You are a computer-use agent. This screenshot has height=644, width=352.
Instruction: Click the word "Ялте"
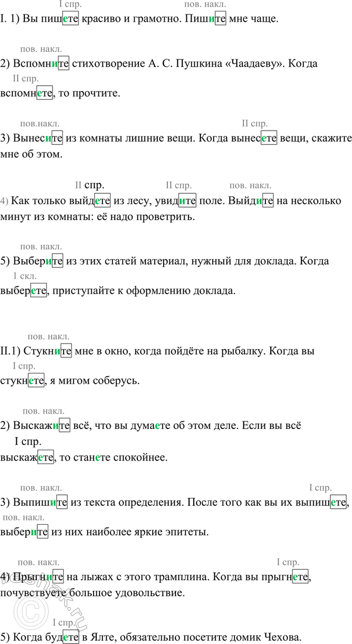[x=104, y=637]
